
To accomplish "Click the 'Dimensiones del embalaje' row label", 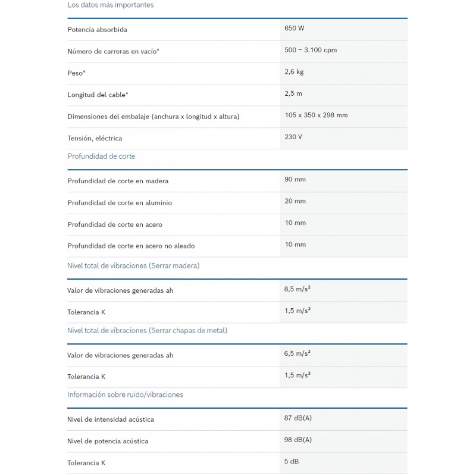I will [x=154, y=117].
